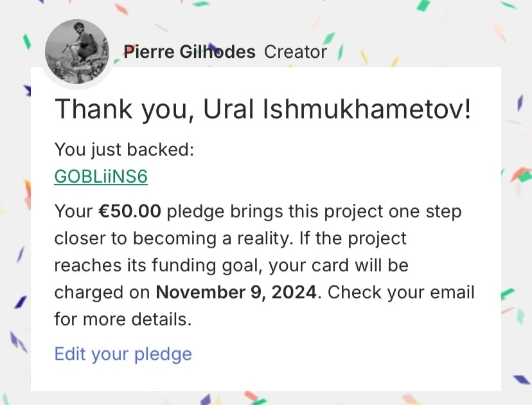Click "Thank you," in the heading
Viewport: 532px width, 405px height.
tap(124, 109)
